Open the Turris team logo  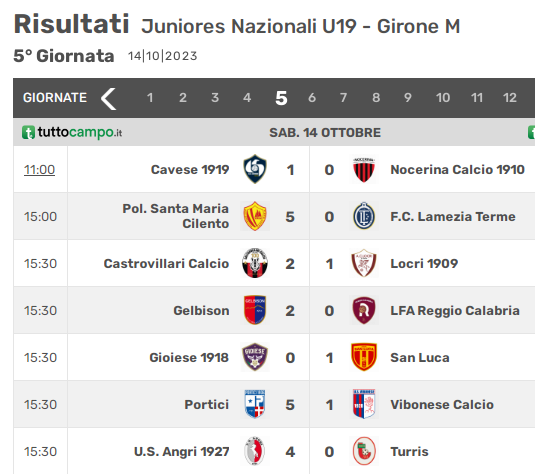(x=364, y=451)
